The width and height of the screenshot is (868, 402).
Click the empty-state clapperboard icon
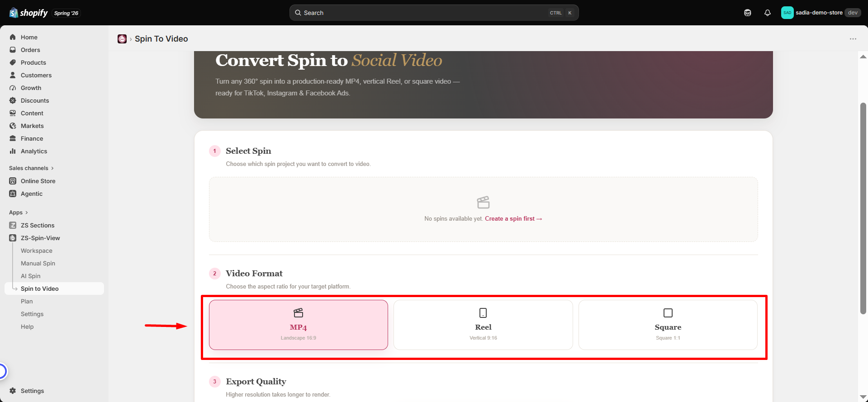(483, 202)
